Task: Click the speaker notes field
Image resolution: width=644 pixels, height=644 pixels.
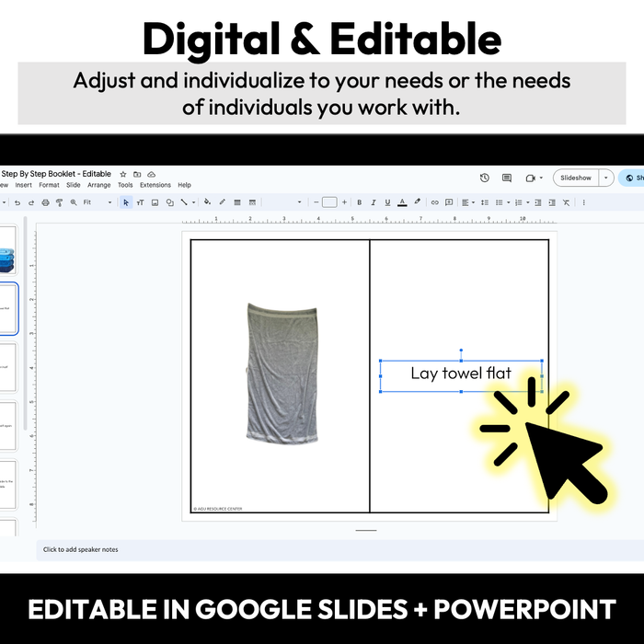Action: [81, 549]
